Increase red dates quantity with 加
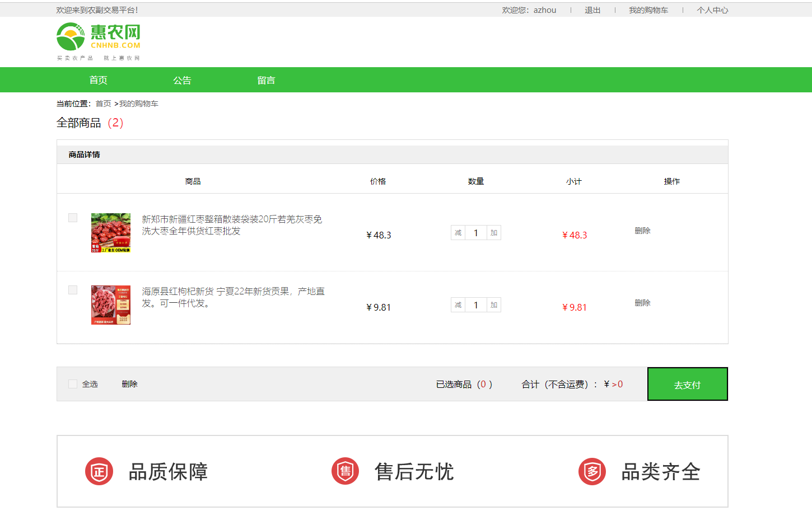The width and height of the screenshot is (812, 525). point(494,233)
